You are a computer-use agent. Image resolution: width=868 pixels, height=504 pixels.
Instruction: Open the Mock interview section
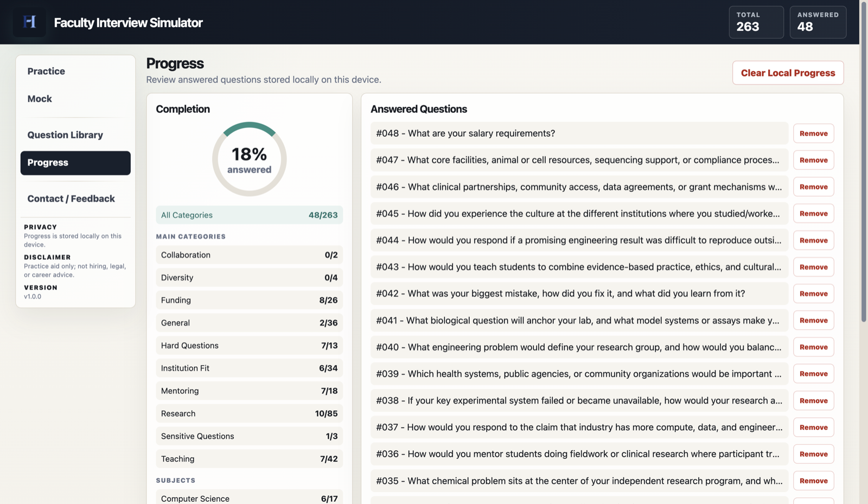tap(75, 99)
